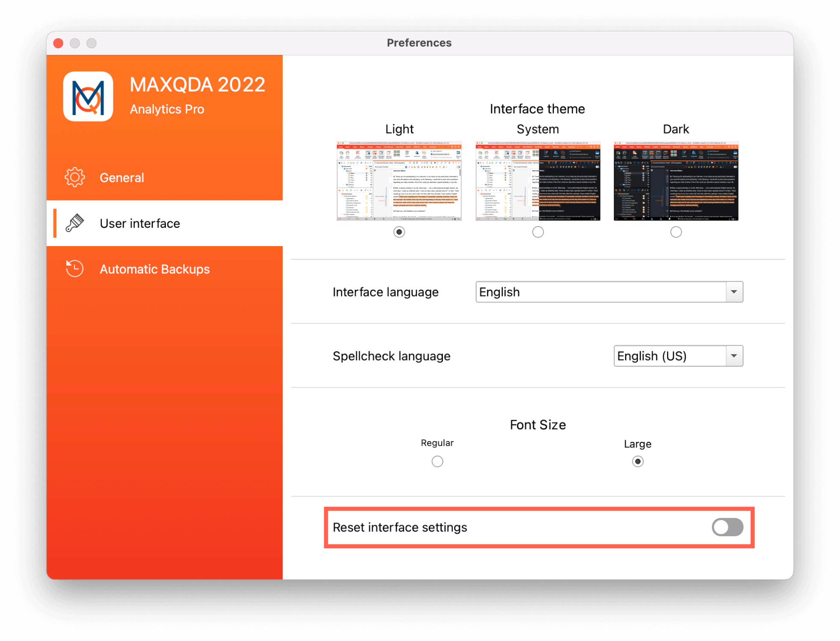The image size is (840, 641).
Task: Click the System theme preview thumbnail
Action: [538, 181]
